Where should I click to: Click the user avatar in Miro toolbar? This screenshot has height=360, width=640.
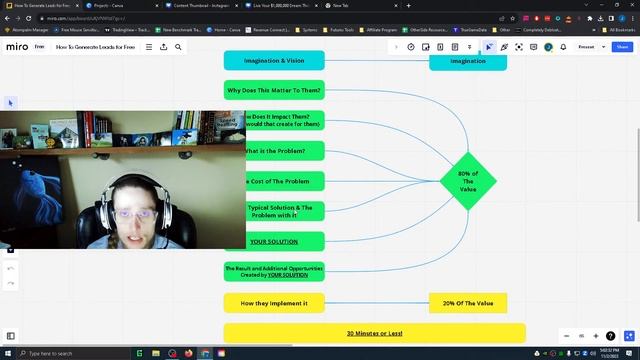(x=548, y=47)
